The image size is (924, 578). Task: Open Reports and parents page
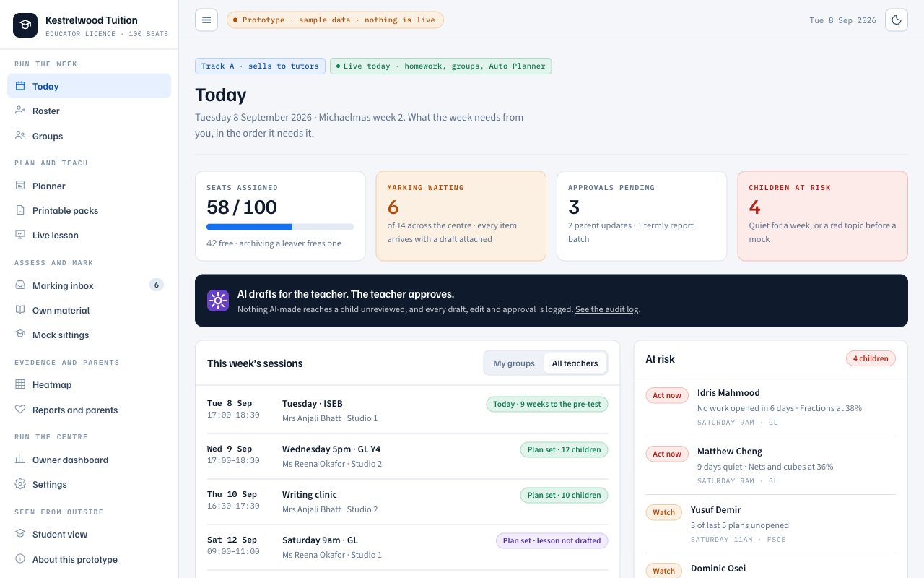[x=89, y=410]
